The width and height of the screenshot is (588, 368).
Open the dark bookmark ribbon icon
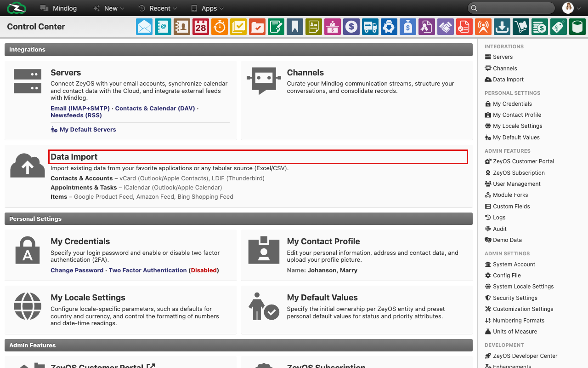click(295, 27)
